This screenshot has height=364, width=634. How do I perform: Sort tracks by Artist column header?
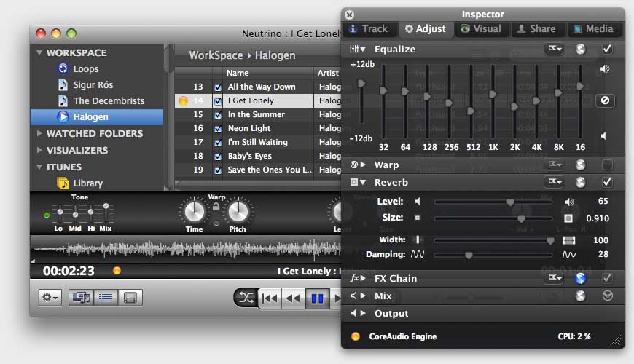tap(328, 73)
